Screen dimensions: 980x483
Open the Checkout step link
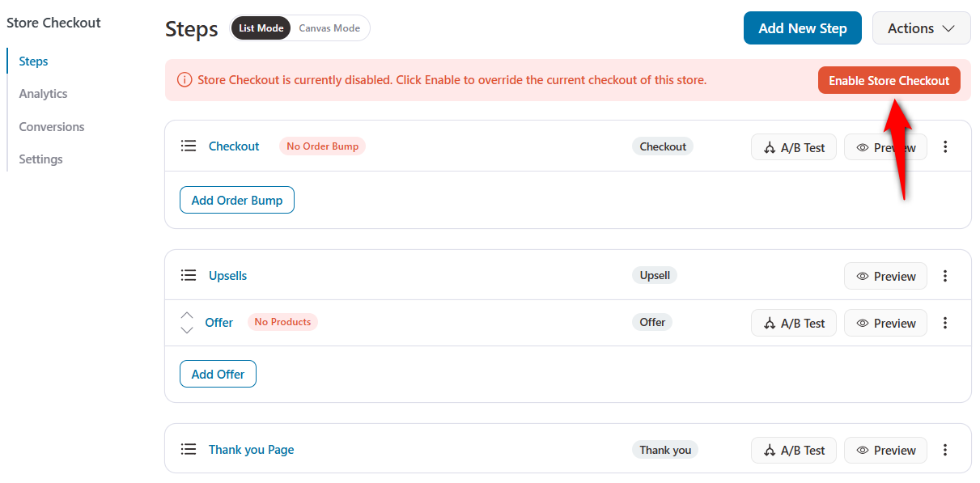[x=234, y=146]
